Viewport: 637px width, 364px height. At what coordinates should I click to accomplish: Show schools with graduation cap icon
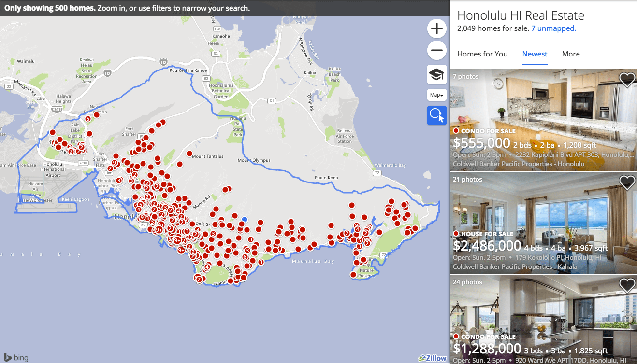[x=436, y=75]
